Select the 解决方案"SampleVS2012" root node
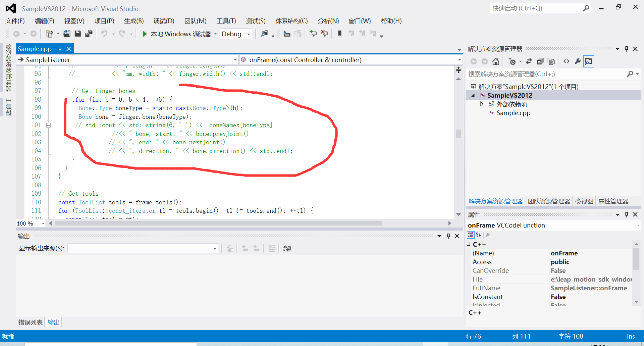Screen dimensions: 644x346 (x=528, y=87)
